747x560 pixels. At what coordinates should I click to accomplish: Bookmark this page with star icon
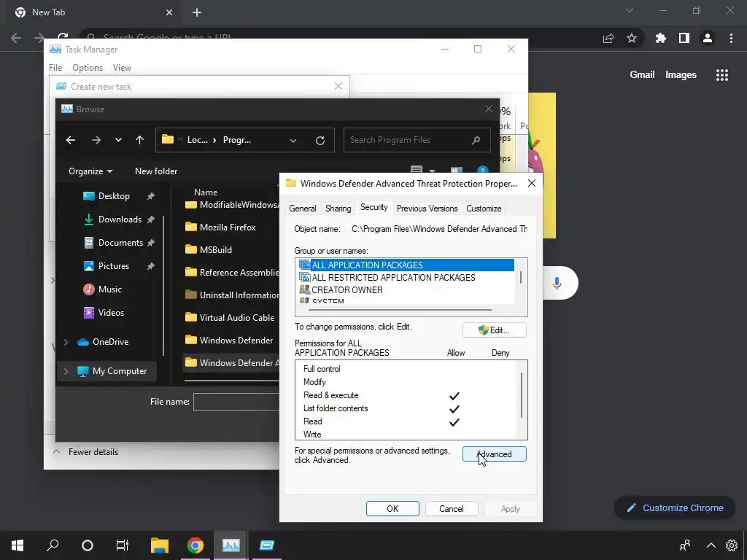coord(632,38)
